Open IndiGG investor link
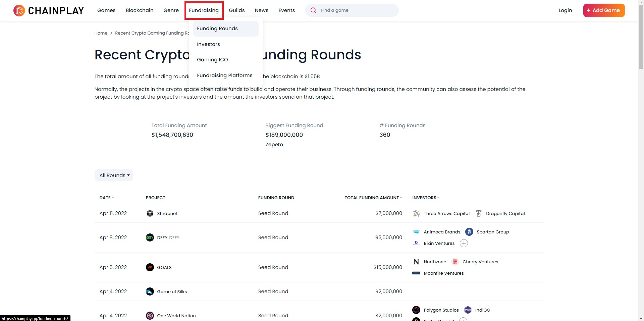 [x=483, y=310]
